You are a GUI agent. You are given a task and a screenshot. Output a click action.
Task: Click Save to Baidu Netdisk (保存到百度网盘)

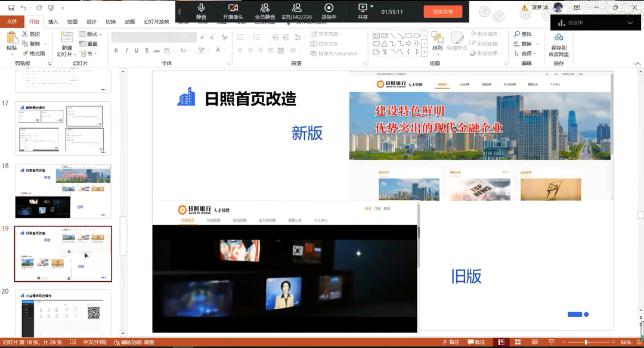[x=559, y=44]
